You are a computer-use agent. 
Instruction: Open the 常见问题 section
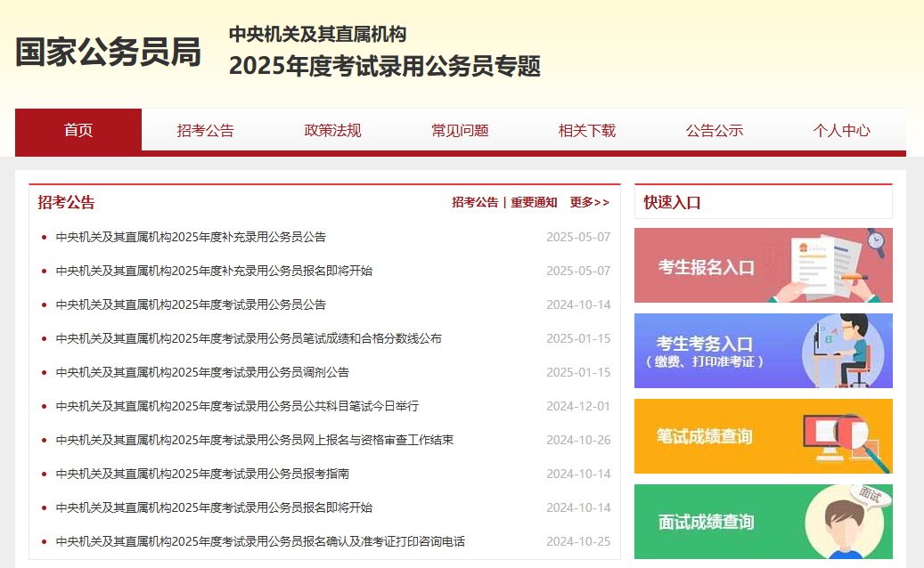point(459,130)
